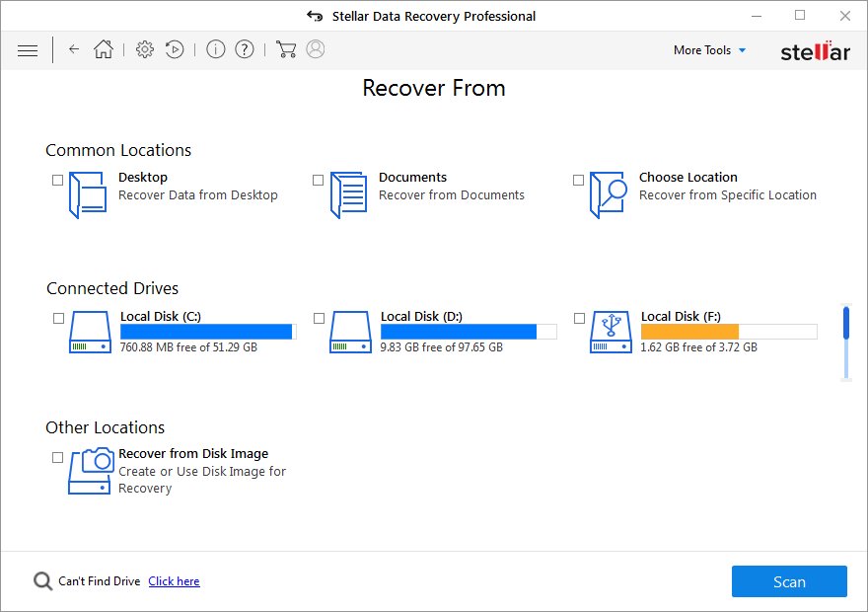Screen dimensions: 868x612
Task: Open Help using the question mark icon
Action: pos(244,49)
